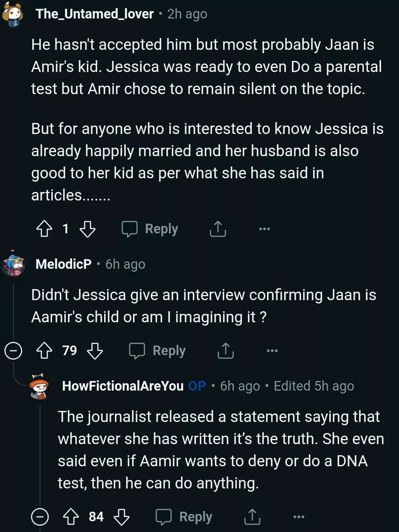Upvote The_Untamed_lover's comment
The width and height of the screenshot is (399, 532).
coord(44,229)
